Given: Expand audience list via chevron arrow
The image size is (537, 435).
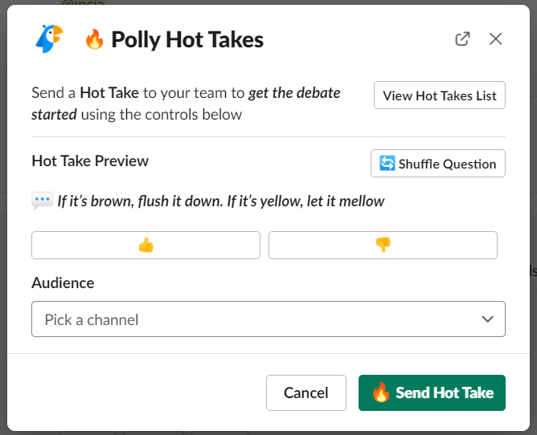Looking at the screenshot, I should (487, 319).
